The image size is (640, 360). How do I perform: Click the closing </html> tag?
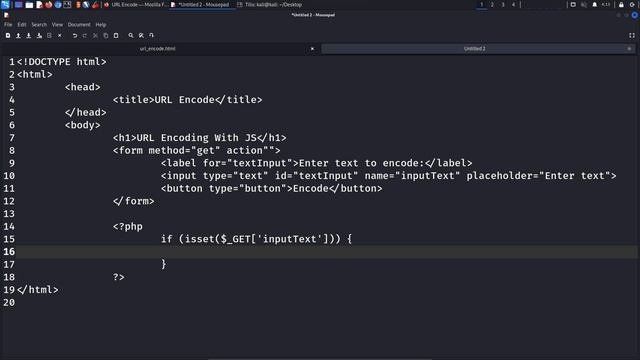tap(38, 289)
